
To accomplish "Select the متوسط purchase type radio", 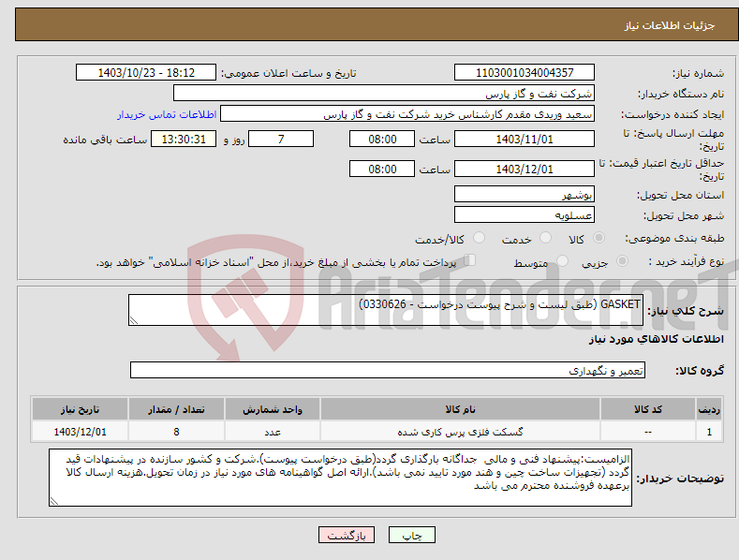I will [562, 260].
